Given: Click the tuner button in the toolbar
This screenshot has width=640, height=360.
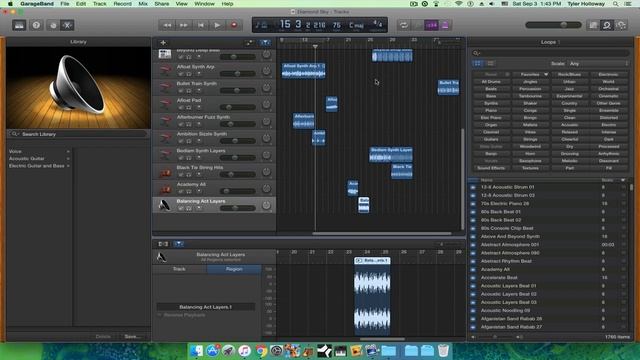Looking at the screenshot, I should tap(418, 25).
